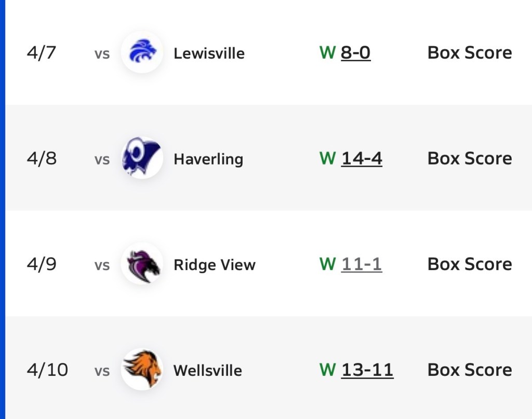This screenshot has width=532, height=419.
Task: Click the Haverling ram team logo
Action: click(x=142, y=158)
